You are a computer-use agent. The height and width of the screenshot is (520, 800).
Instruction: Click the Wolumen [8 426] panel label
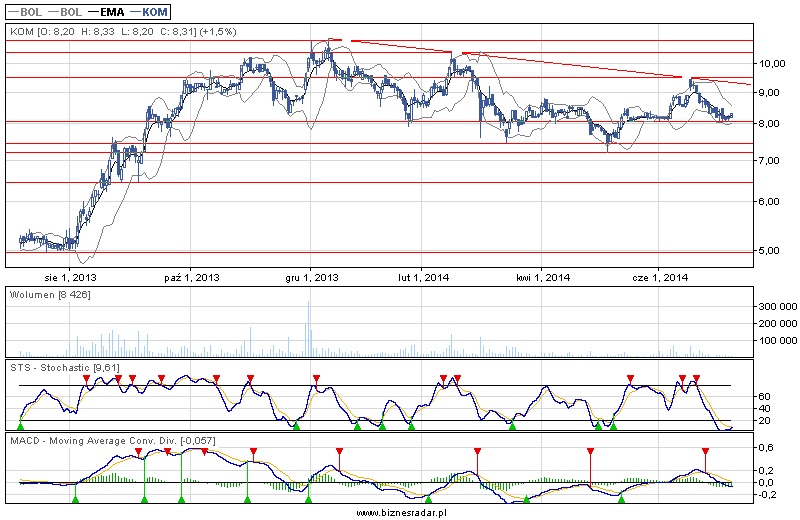[x=50, y=295]
